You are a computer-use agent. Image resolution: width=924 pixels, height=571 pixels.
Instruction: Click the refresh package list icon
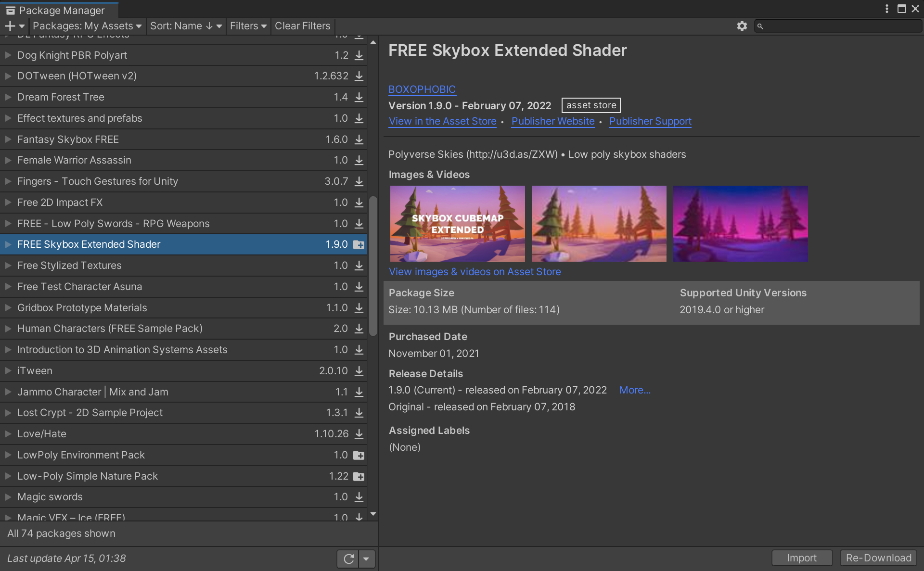pos(348,558)
